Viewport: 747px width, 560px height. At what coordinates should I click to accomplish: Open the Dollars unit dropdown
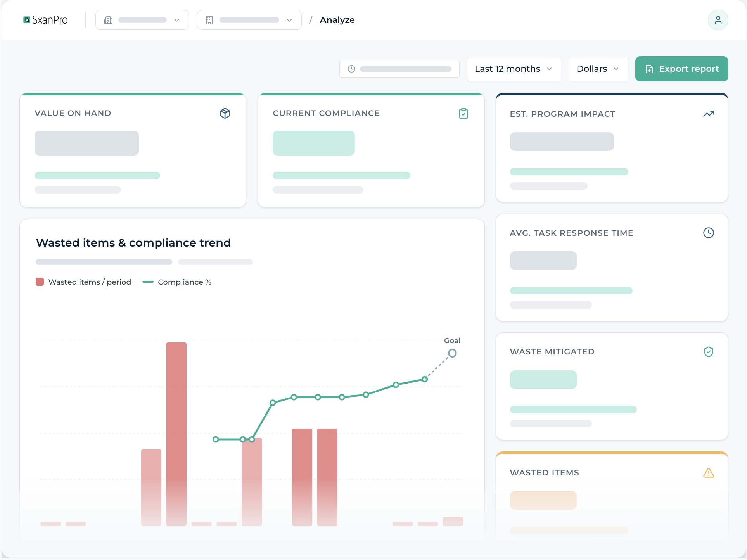pos(598,69)
